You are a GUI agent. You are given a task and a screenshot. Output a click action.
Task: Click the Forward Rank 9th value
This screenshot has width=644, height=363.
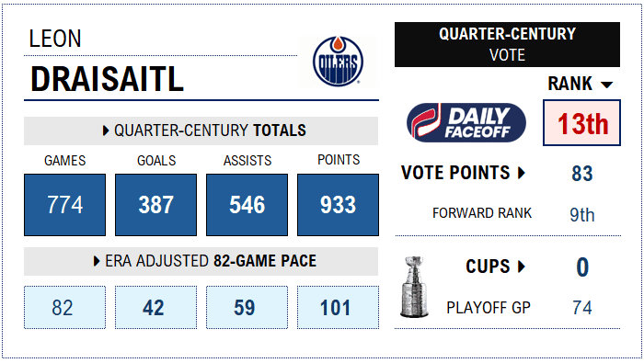click(x=582, y=214)
